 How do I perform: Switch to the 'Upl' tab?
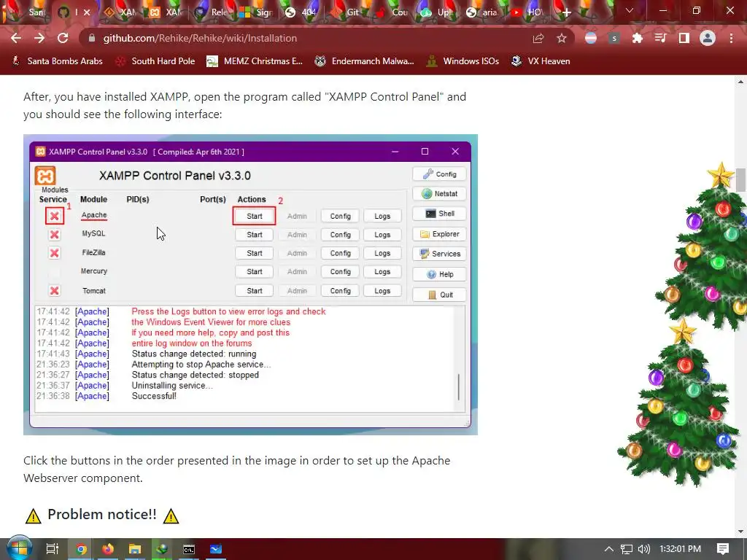438,12
